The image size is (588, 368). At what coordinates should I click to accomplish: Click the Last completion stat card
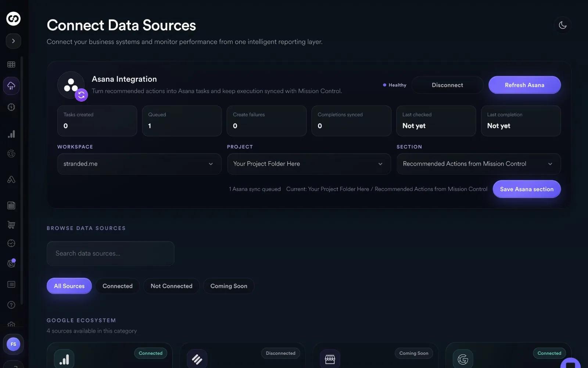pos(521,121)
